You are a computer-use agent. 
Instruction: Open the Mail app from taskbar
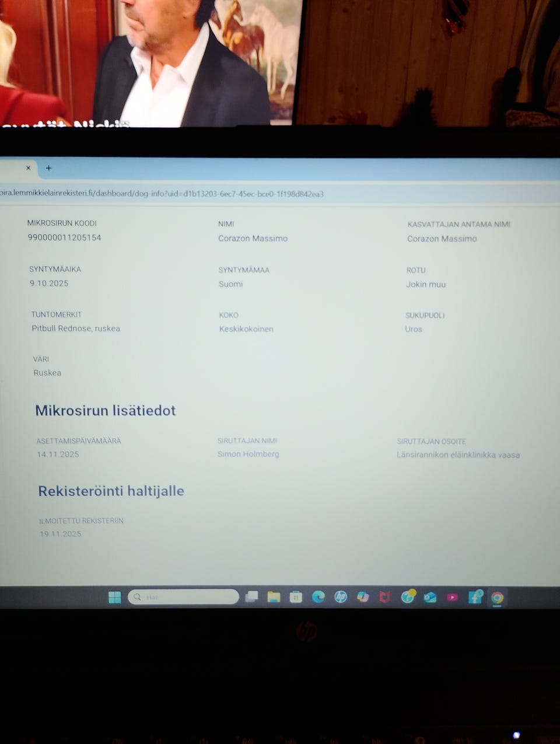(x=430, y=597)
